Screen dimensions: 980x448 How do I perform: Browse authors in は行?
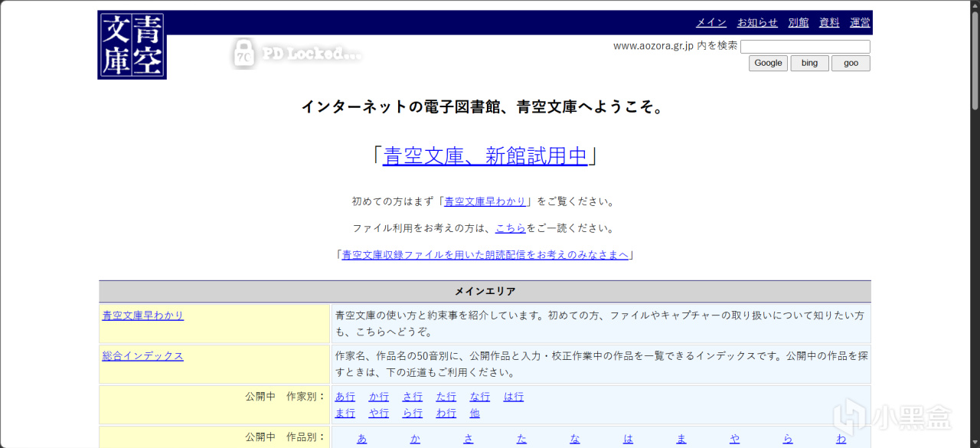pos(514,397)
